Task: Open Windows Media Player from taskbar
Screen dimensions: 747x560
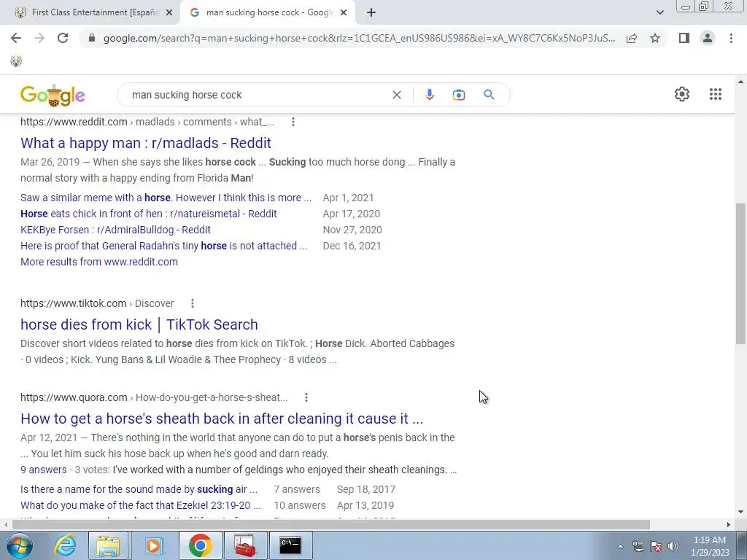Action: click(153, 545)
